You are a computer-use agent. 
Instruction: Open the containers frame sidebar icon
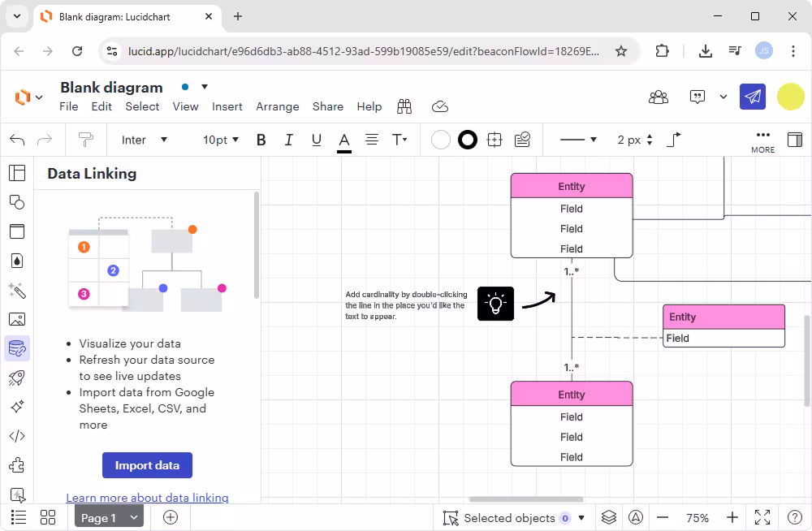[17, 231]
